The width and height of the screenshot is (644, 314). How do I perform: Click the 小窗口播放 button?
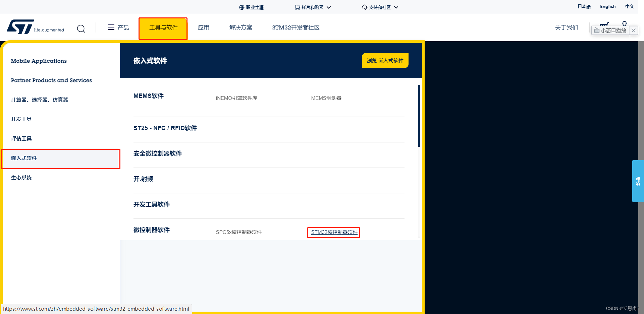coord(610,30)
